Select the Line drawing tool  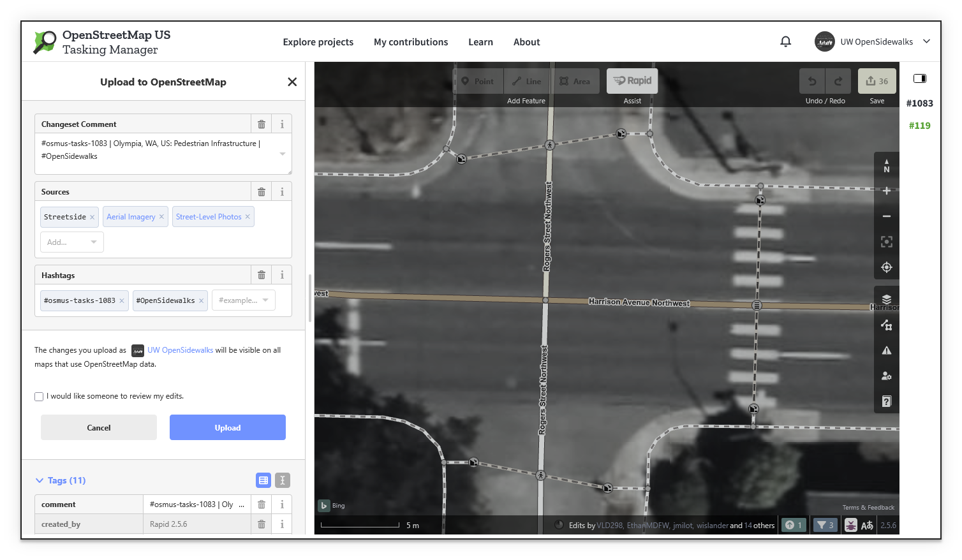(526, 81)
